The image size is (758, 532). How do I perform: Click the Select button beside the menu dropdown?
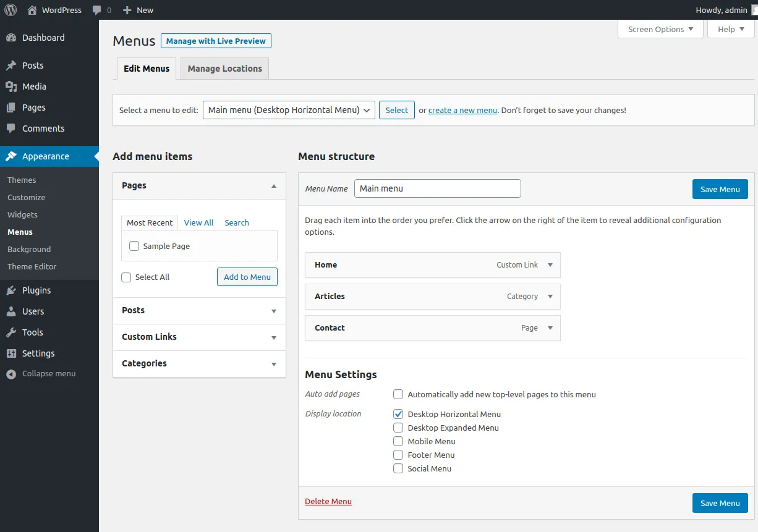(x=397, y=110)
